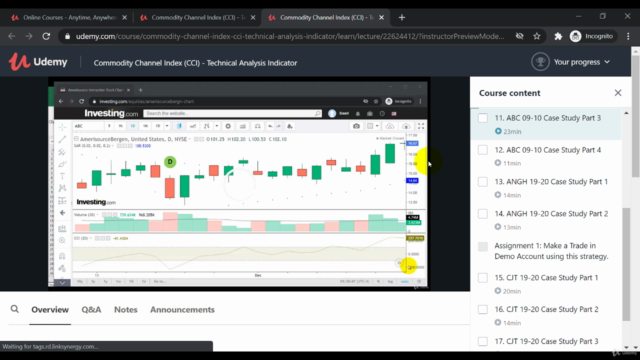640x360 pixels.
Task: Click the course list scroll-up arrow
Action: (x=626, y=113)
